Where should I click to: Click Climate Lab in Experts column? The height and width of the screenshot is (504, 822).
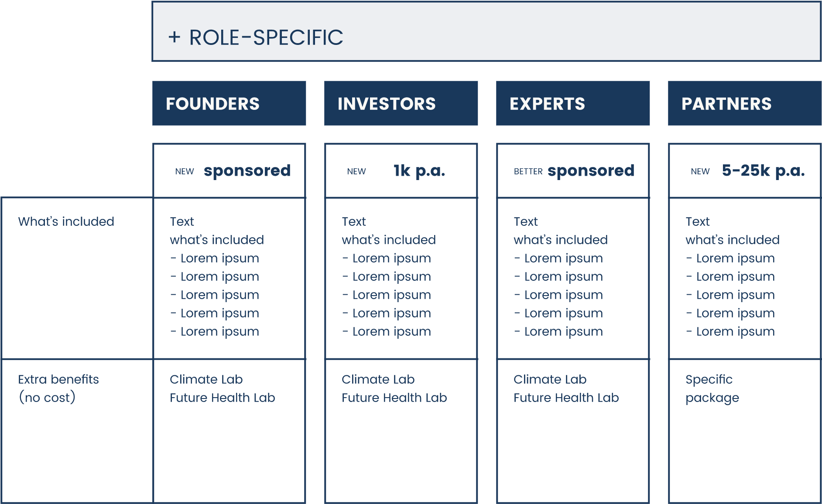(x=550, y=379)
